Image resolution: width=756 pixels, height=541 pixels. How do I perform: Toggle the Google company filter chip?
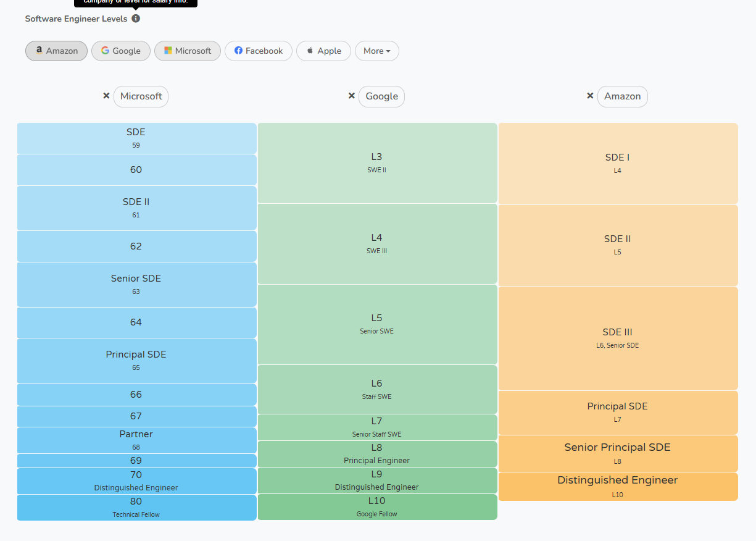(x=121, y=51)
